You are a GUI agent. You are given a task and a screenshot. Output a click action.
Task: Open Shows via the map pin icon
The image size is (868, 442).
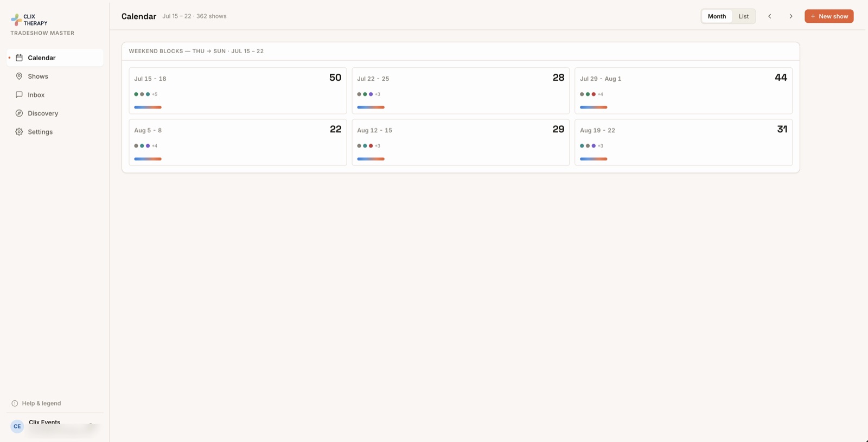(x=19, y=76)
